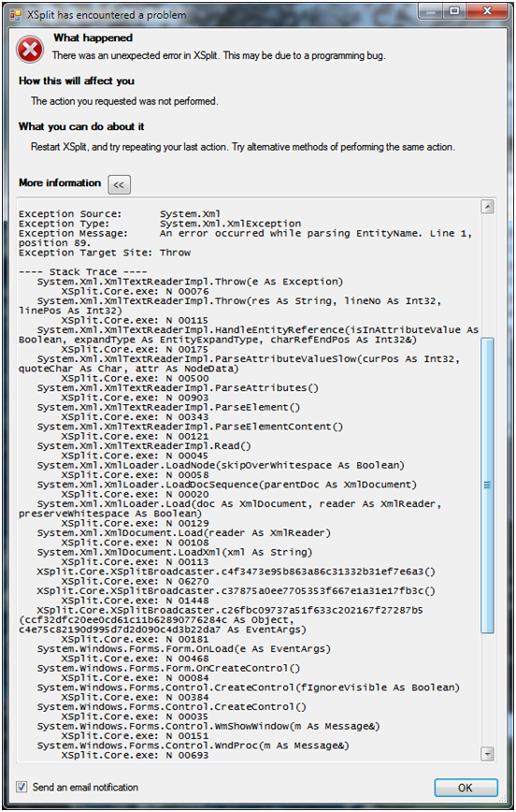The height and width of the screenshot is (812, 516).
Task: Click 'The action you requested was not performed.'
Action: [x=124, y=101]
